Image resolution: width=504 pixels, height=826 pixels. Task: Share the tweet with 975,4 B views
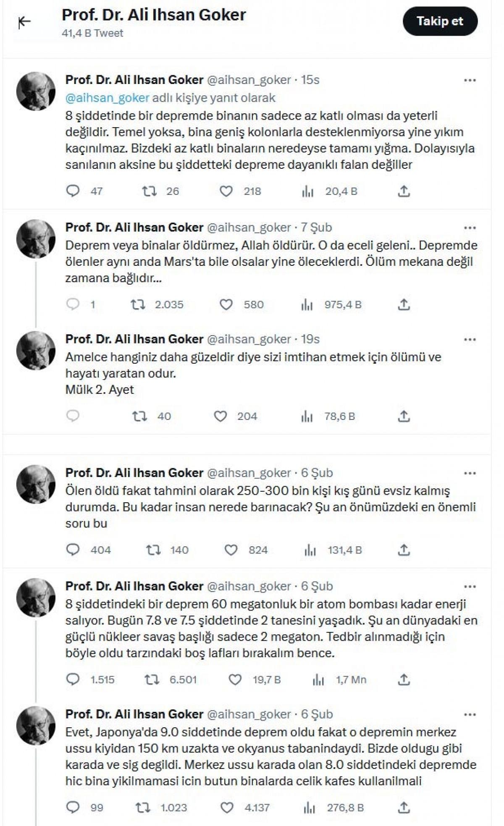pos(404,304)
